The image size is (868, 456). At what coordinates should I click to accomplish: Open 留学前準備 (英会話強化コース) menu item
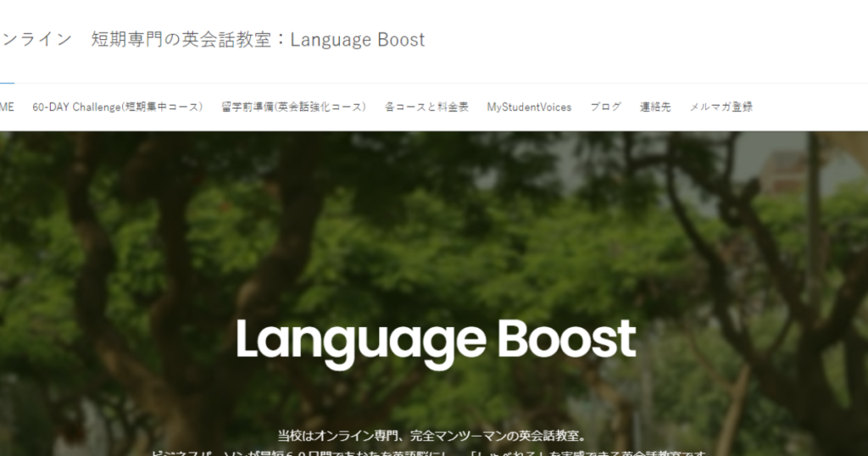pyautogui.click(x=293, y=107)
